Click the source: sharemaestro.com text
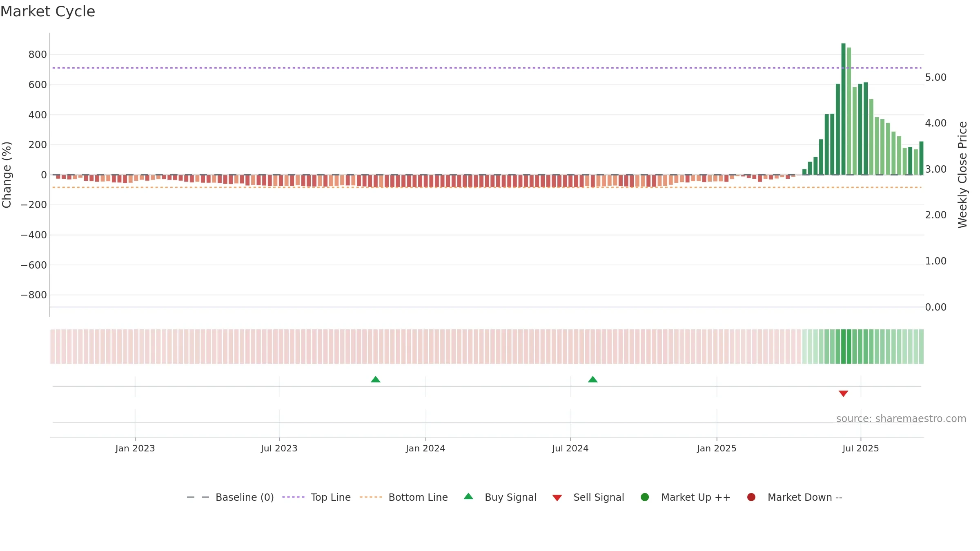Viewport: 980px width, 551px height. (901, 419)
